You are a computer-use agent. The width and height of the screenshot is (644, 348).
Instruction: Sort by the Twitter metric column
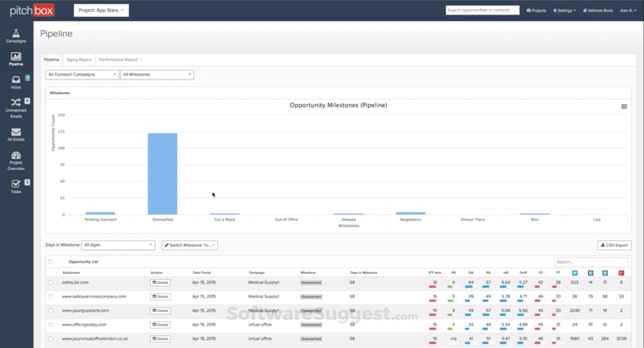[x=574, y=273]
